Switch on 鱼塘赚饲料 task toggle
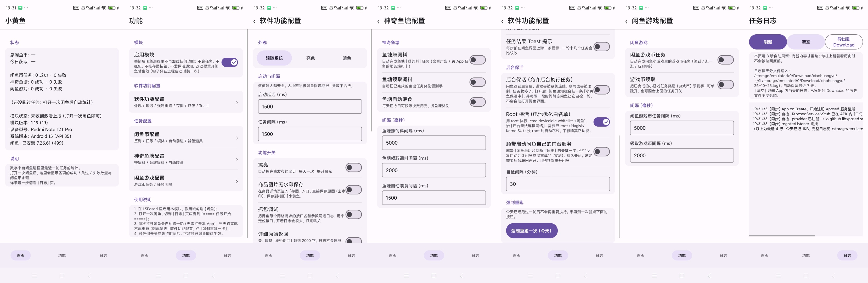 (477, 60)
